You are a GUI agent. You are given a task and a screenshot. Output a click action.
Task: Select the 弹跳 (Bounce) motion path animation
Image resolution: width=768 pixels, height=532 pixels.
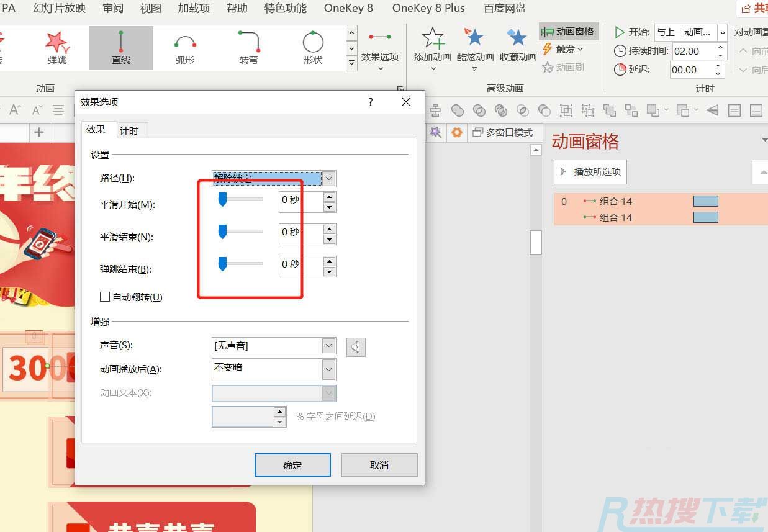pyautogui.click(x=56, y=48)
